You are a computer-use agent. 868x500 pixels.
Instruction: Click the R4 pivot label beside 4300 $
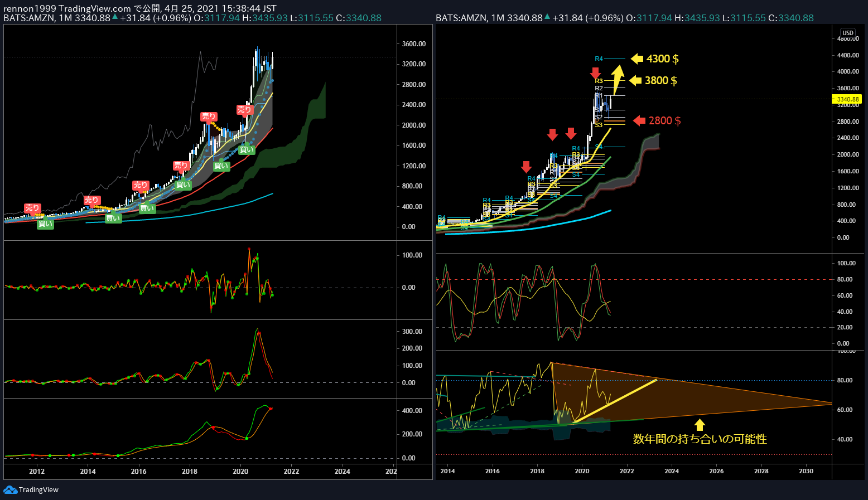pos(599,59)
